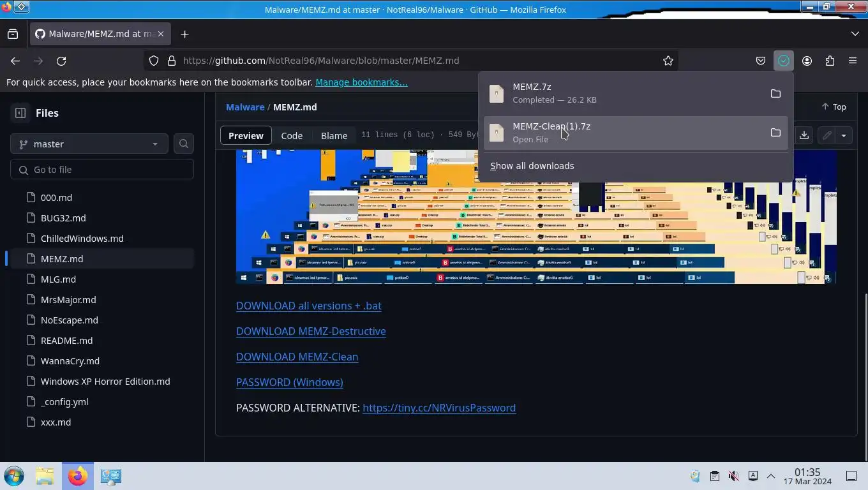Click the file search magnifier button

point(184,144)
